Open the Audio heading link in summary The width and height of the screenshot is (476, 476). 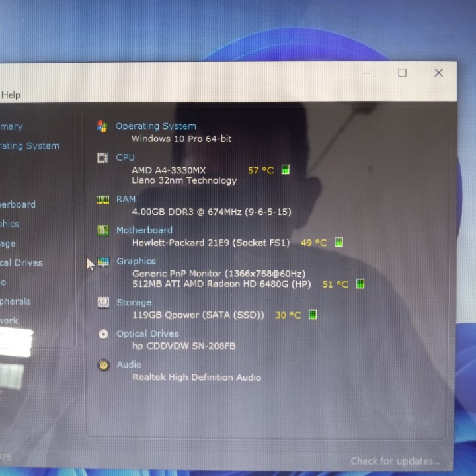pyautogui.click(x=129, y=364)
